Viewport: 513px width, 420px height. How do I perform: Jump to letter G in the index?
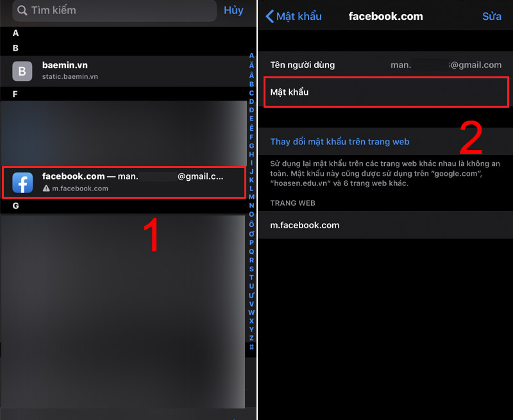coord(251,146)
